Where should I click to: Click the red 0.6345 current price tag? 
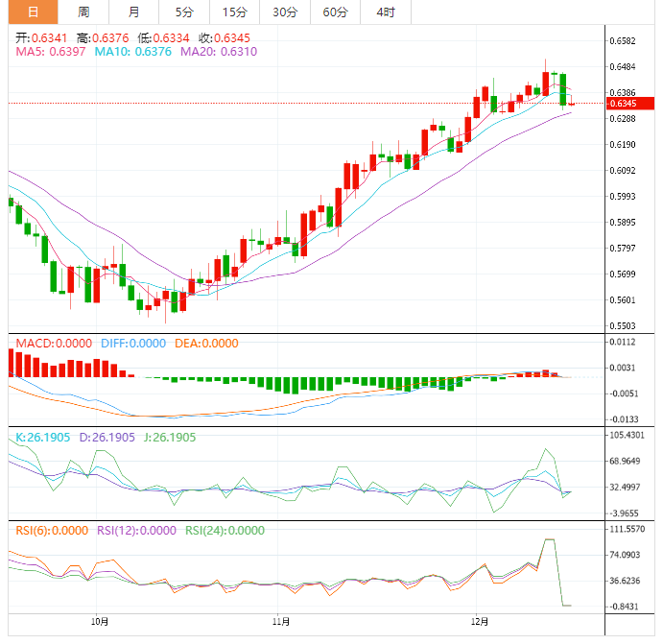pos(629,103)
